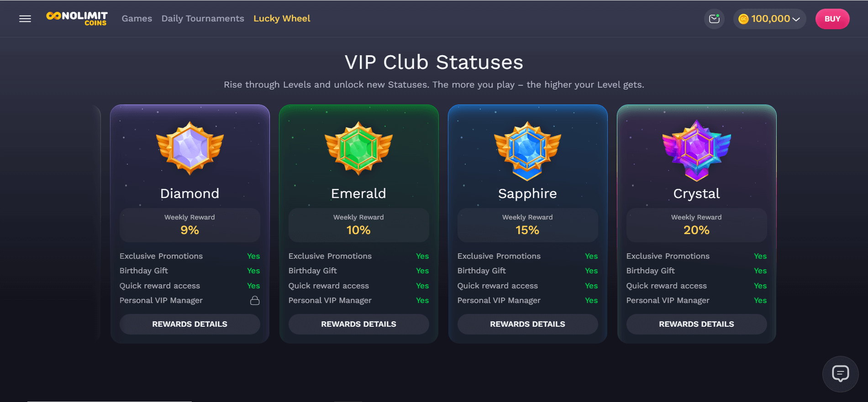Screen dimensions: 868x402
Task: Click the Emerald status badge
Action: (x=359, y=148)
